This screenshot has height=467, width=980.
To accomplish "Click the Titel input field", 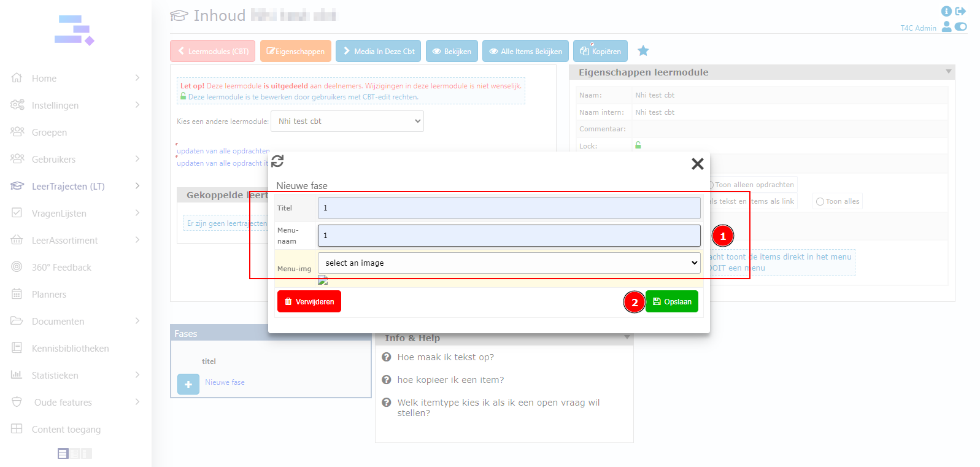I will pyautogui.click(x=509, y=208).
